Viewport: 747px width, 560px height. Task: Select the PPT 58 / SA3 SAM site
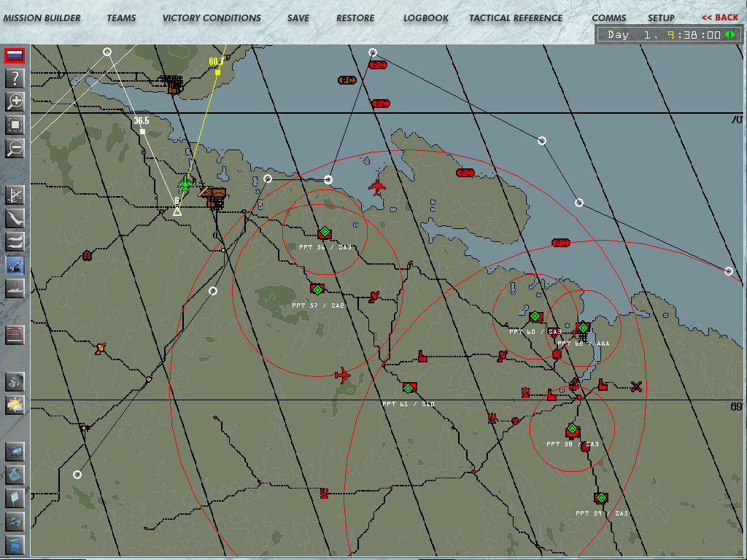click(573, 430)
